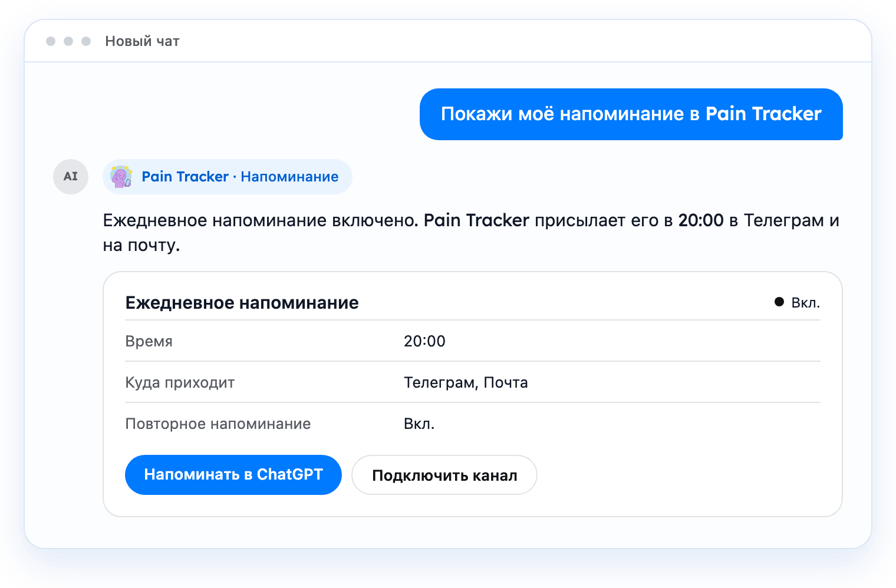Click the Подключить канал button
This screenshot has width=896, height=588.
(444, 475)
